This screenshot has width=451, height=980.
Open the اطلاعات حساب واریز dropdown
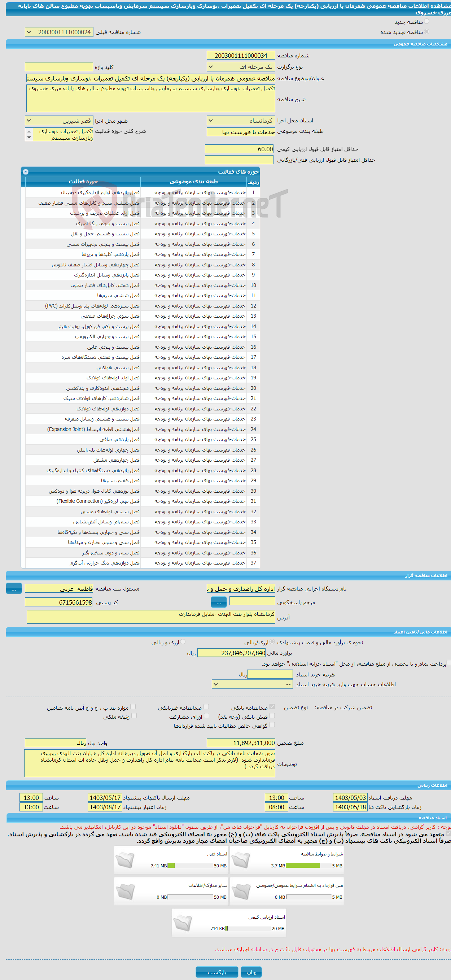coord(253,684)
